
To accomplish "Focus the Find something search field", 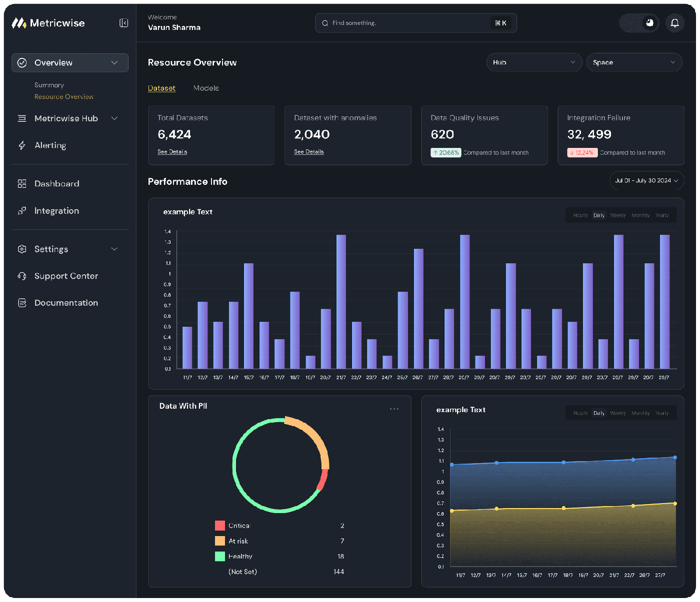I will click(416, 23).
